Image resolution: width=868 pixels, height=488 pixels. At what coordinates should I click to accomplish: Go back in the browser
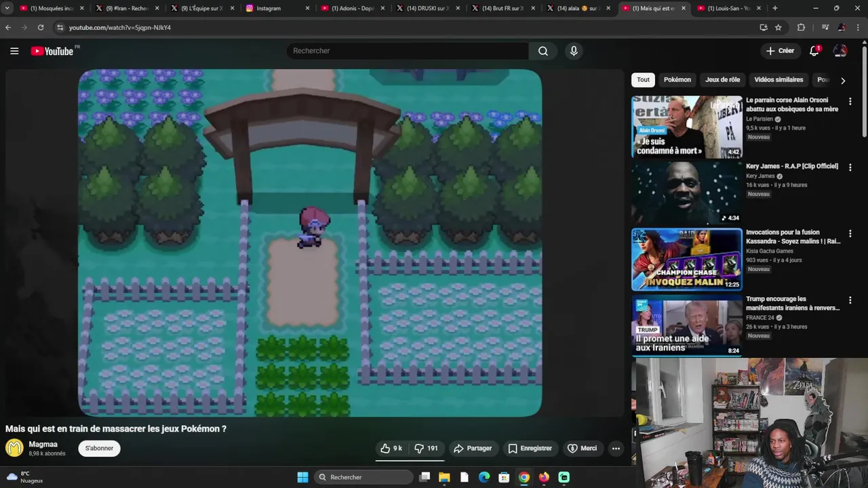click(x=8, y=27)
